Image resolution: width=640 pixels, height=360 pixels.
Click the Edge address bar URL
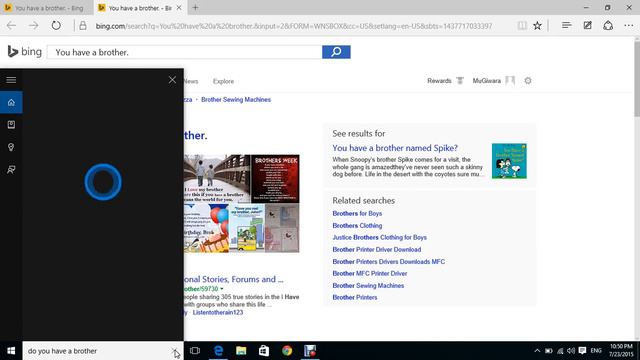coord(294,26)
